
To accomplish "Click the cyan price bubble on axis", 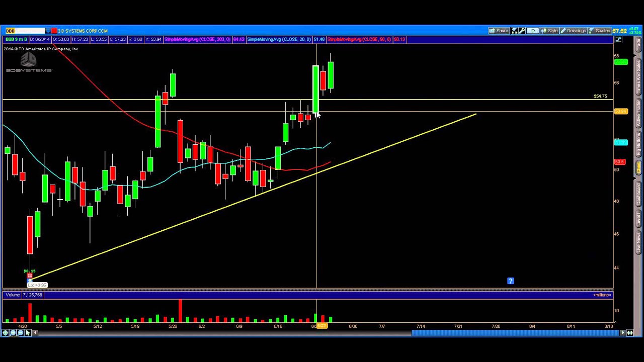I will click(621, 142).
